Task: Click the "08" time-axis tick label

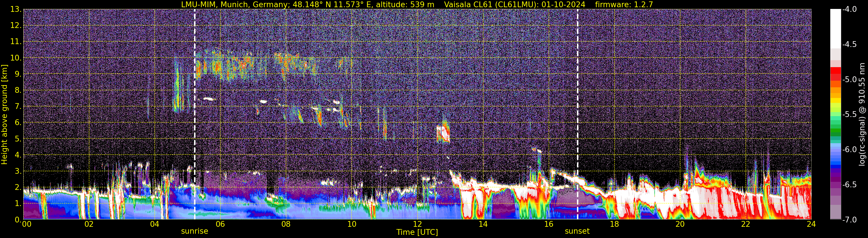Action: coord(286,224)
